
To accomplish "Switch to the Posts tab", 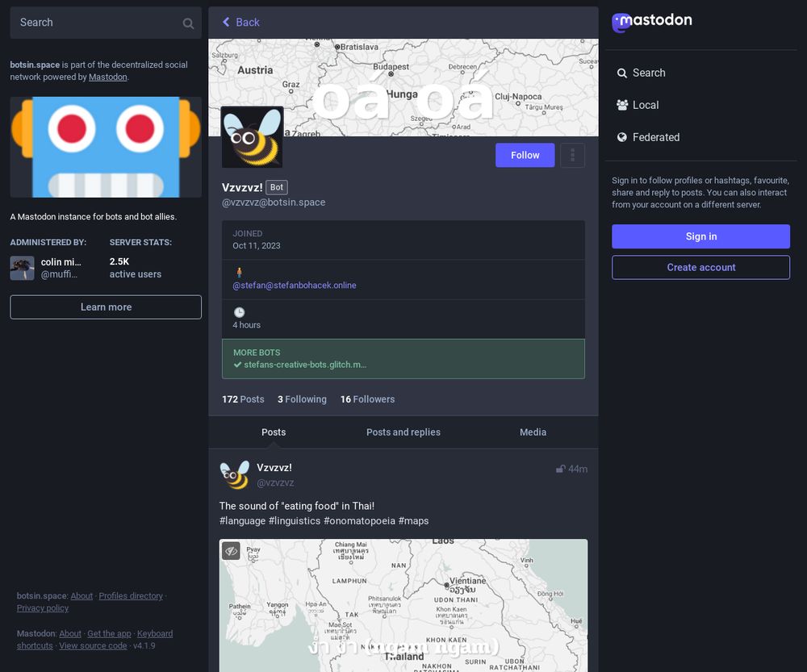I will (274, 432).
